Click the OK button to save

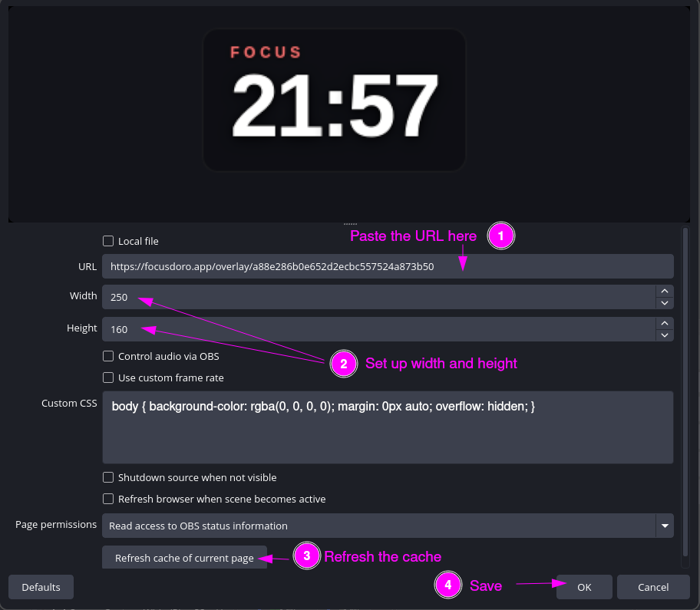pos(584,587)
